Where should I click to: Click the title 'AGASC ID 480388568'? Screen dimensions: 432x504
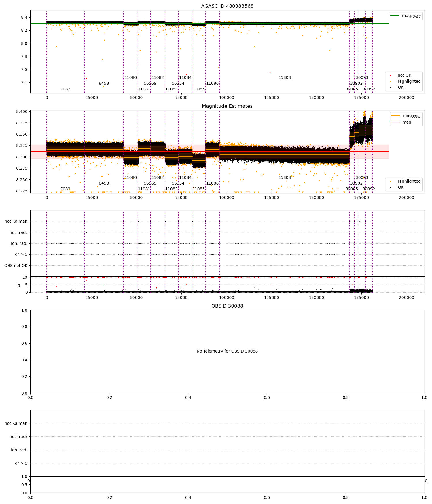[227, 6]
